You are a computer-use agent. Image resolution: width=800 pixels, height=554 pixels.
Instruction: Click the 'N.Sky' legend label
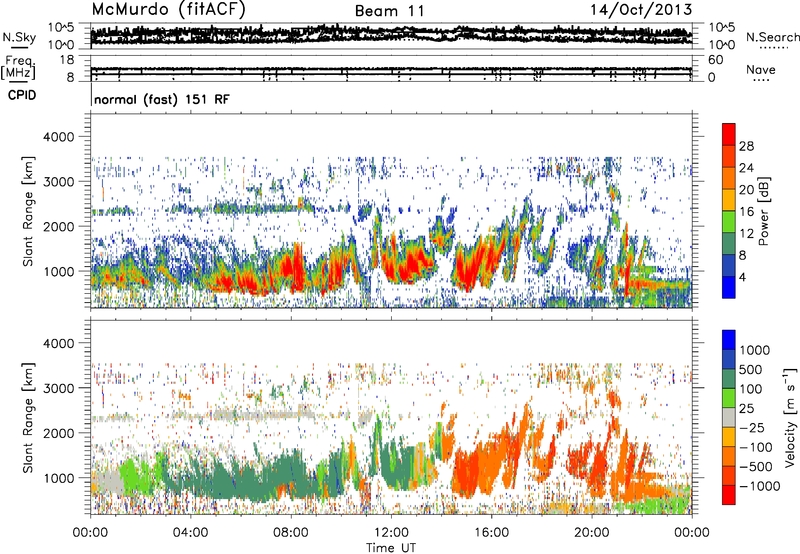(19, 37)
